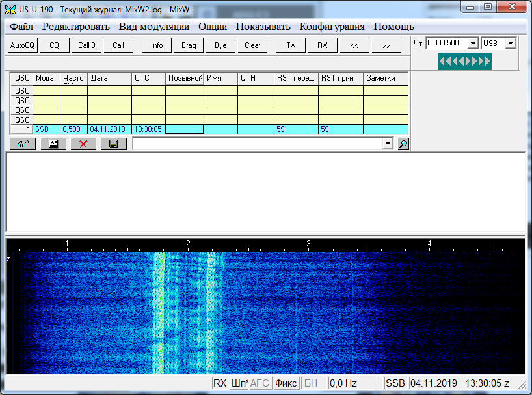This screenshot has height=395, width=532.
Task: Click the Заметки column header
Action: tap(386, 78)
